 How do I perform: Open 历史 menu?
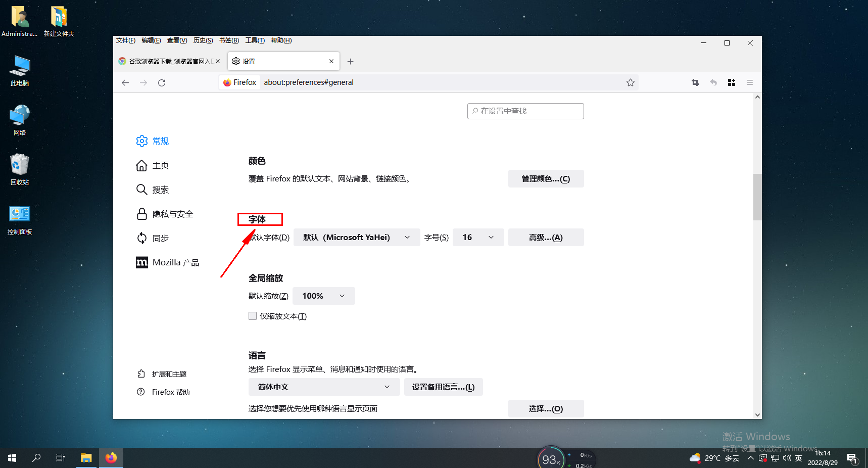(203, 40)
